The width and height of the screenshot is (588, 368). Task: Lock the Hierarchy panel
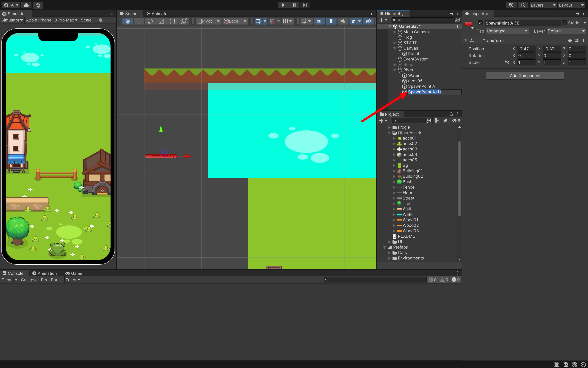[451, 14]
